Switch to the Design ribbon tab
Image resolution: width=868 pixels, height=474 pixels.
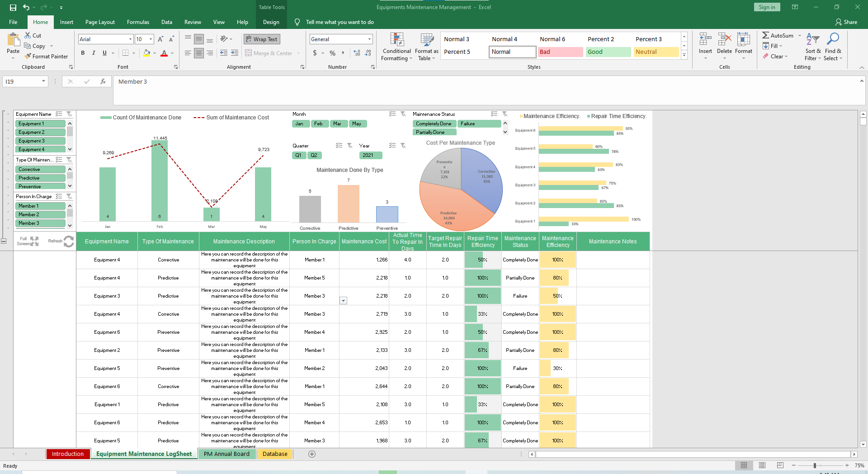click(x=271, y=22)
